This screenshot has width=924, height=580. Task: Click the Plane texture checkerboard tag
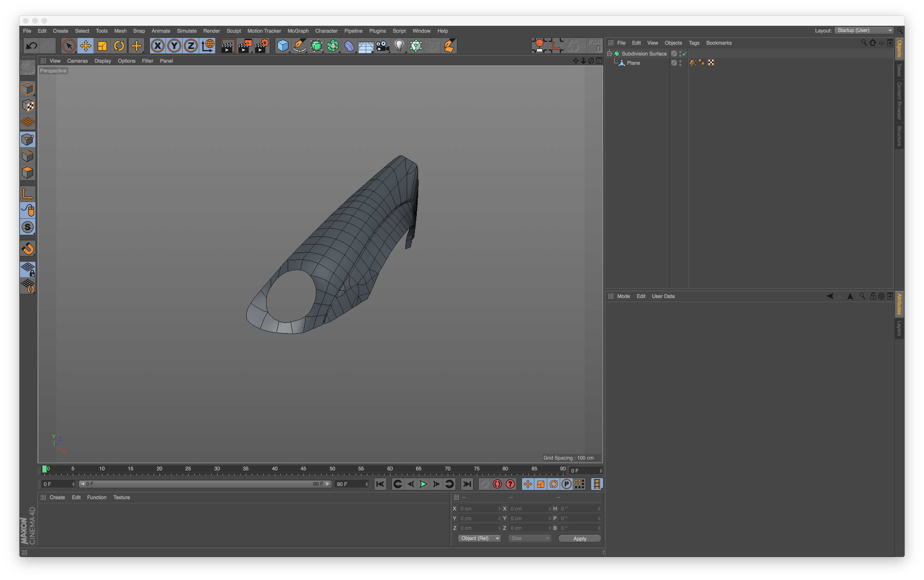[x=711, y=63]
